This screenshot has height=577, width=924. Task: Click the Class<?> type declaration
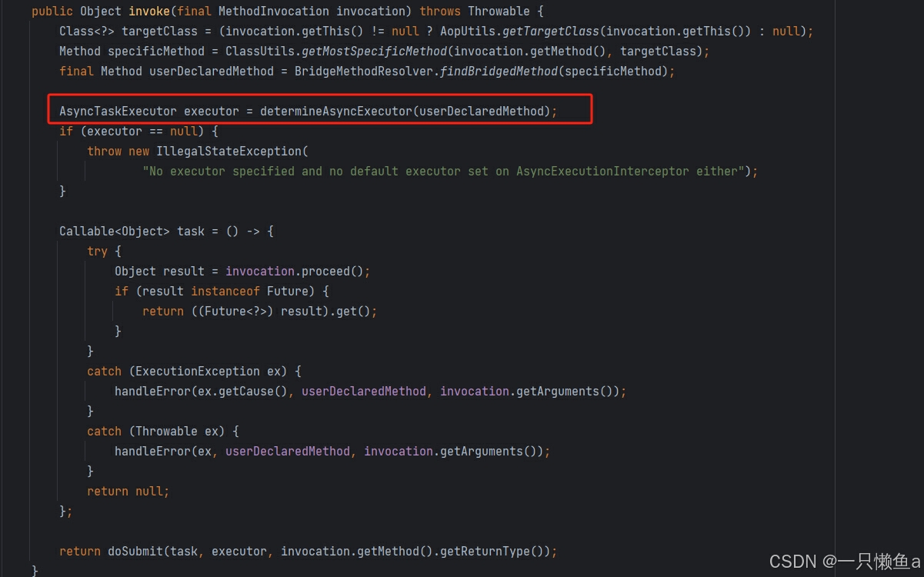[x=87, y=31]
